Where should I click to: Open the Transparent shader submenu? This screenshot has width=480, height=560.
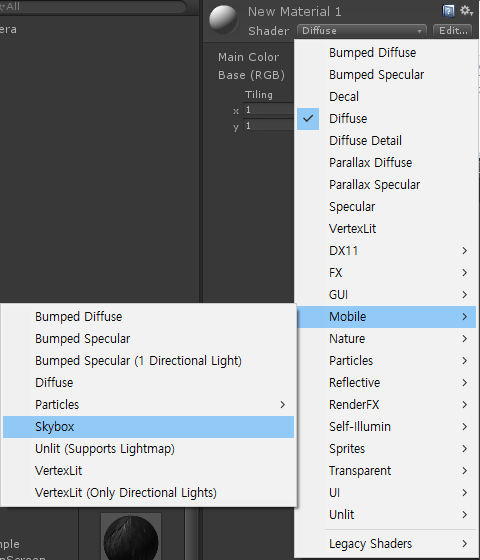coord(386,471)
